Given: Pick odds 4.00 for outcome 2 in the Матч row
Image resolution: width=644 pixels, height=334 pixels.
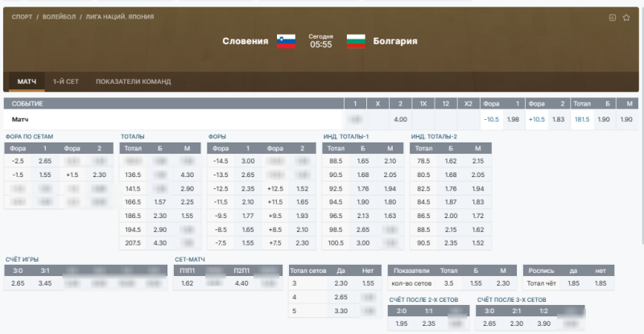Looking at the screenshot, I should pyautogui.click(x=400, y=119).
